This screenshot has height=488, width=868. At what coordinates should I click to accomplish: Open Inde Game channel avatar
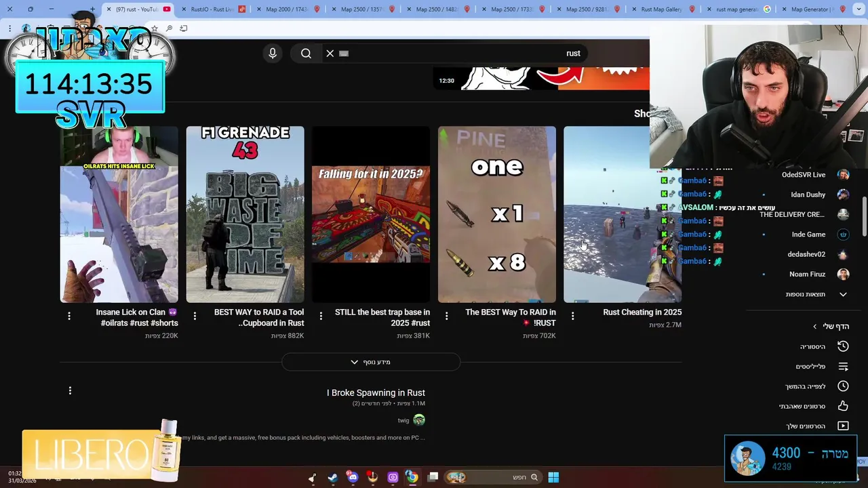(x=843, y=235)
